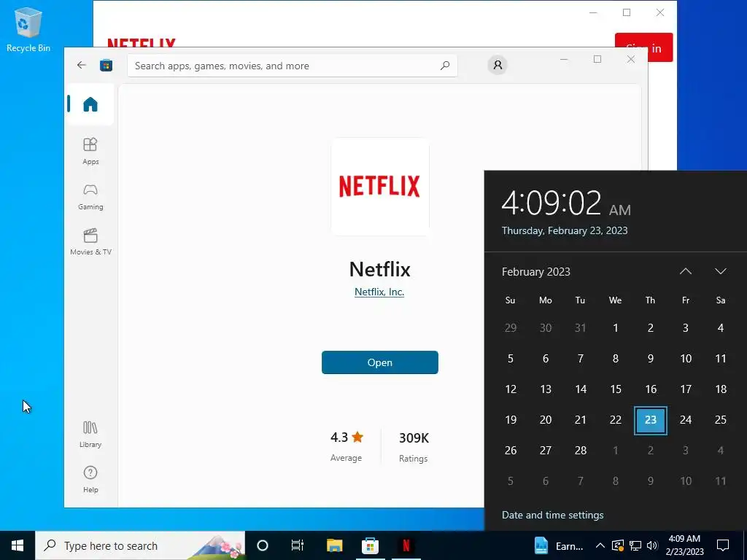Screen dimensions: 747x560
Task: Close the Microsoft Store window
Action: click(631, 59)
